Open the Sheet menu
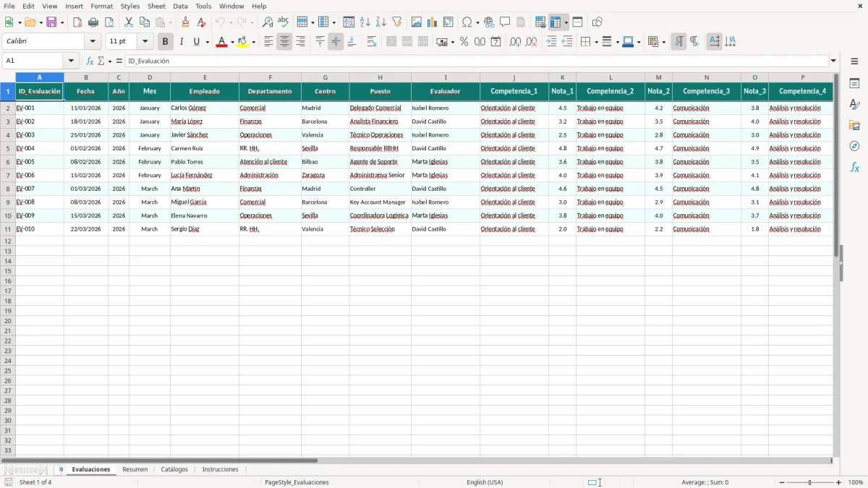Viewport: 868px width, 488px height. pos(156,6)
